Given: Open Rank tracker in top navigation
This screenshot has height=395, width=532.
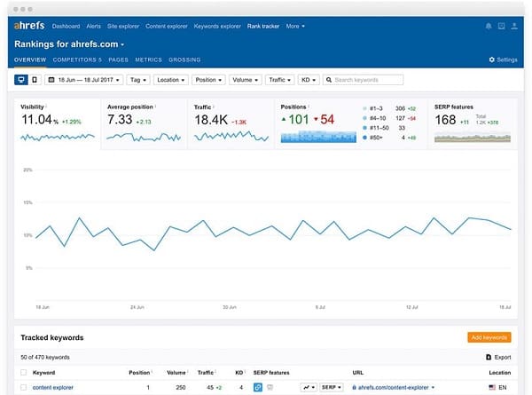Looking at the screenshot, I should pyautogui.click(x=263, y=26).
